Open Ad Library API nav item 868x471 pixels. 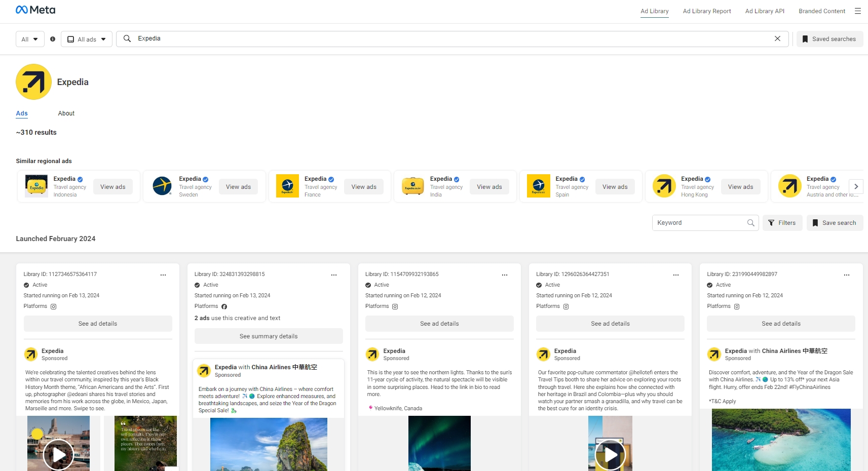pyautogui.click(x=765, y=11)
